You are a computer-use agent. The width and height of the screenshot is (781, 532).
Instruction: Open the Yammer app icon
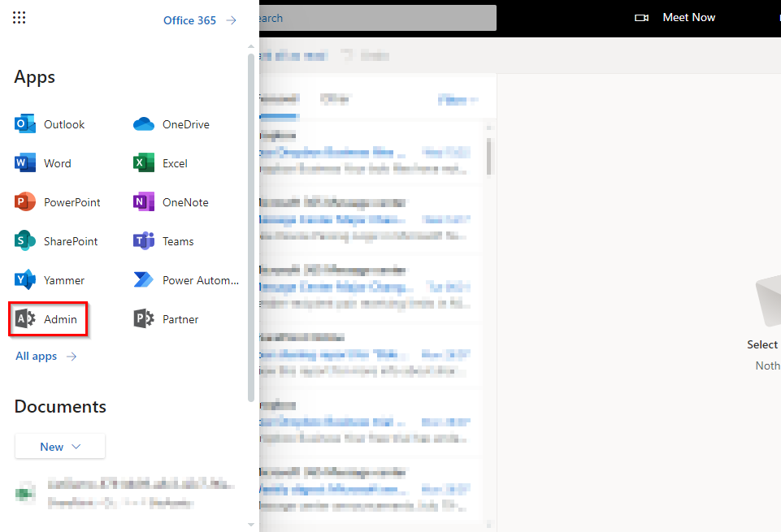click(25, 279)
